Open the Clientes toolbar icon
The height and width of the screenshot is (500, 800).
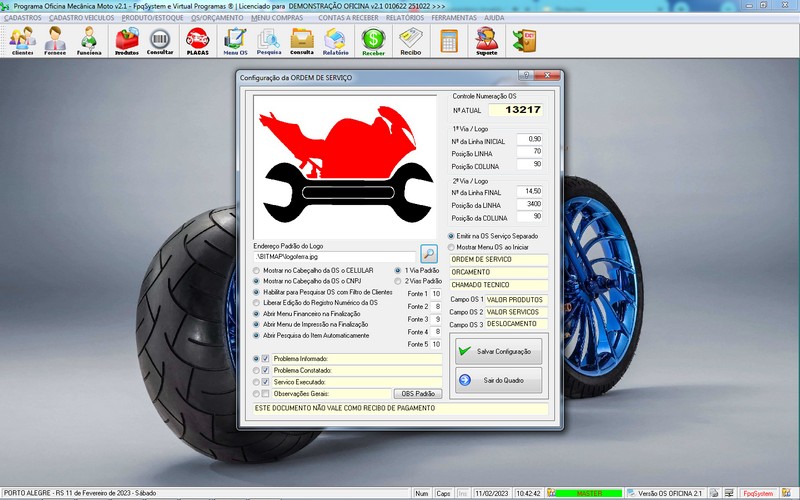[22, 41]
